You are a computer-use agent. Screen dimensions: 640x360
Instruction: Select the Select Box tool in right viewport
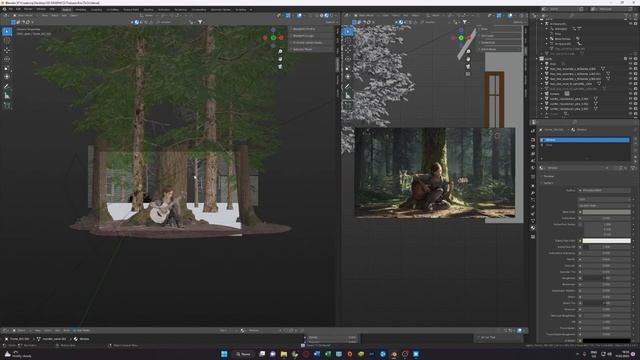pyautogui.click(x=348, y=31)
